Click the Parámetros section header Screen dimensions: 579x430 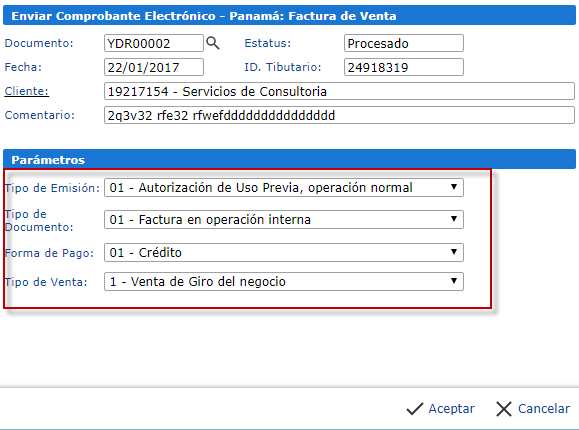(289, 159)
